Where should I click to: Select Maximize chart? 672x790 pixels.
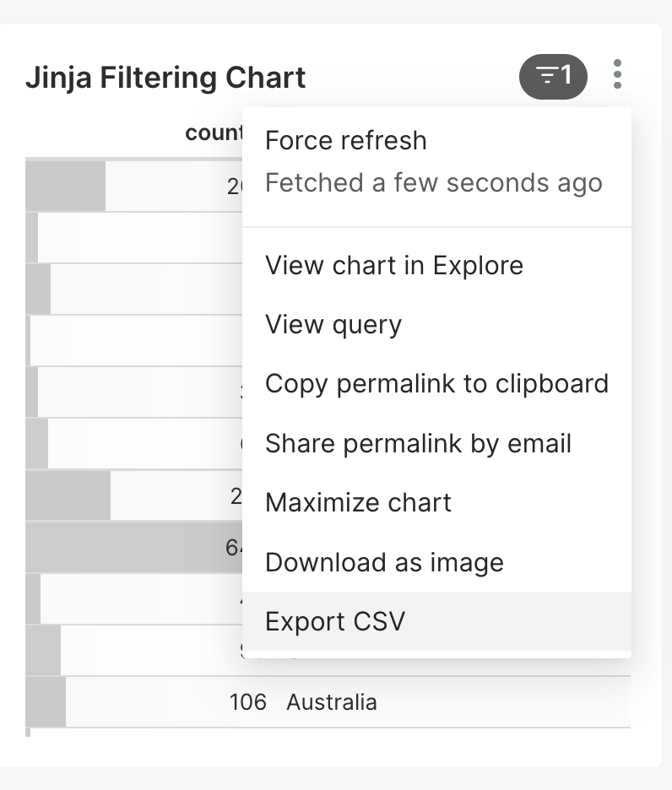coord(359,502)
